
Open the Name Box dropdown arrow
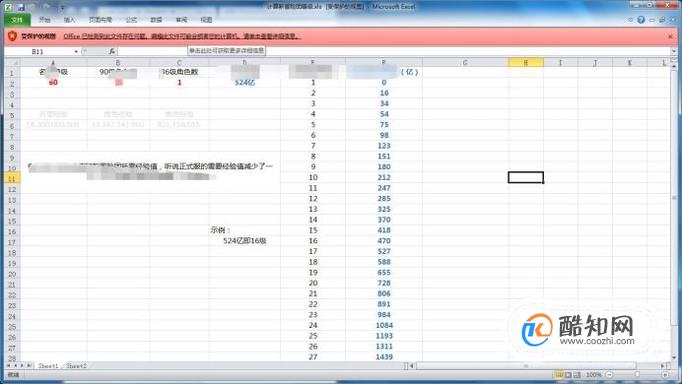click(76, 51)
